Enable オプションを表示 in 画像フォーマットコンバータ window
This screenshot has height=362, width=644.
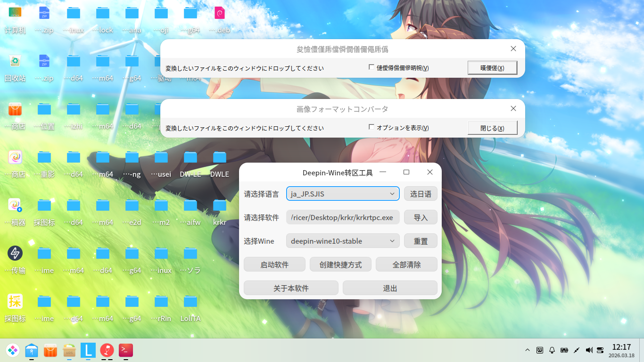pos(372,127)
